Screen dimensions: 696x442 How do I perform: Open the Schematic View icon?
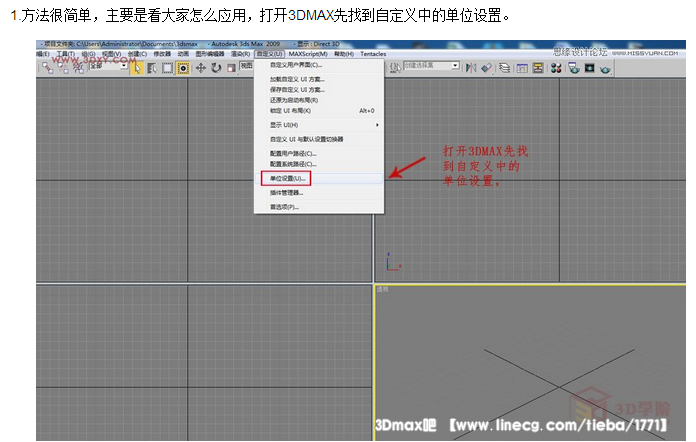[538, 68]
